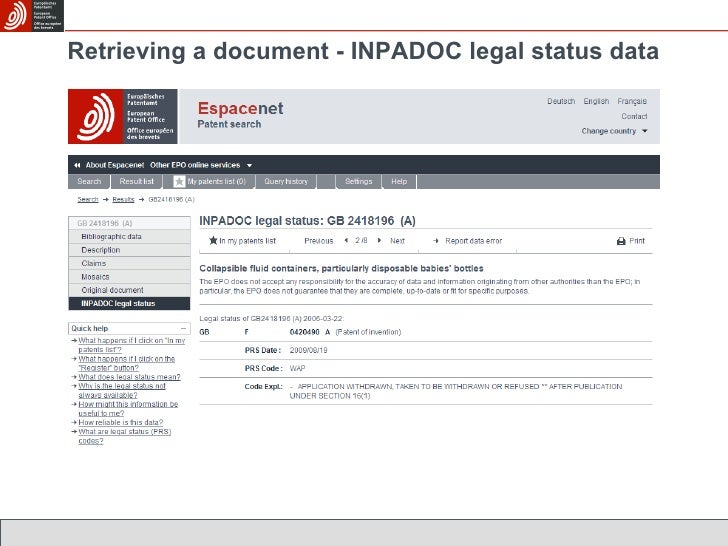Click the Search breadcrumb link

pyautogui.click(x=88, y=200)
